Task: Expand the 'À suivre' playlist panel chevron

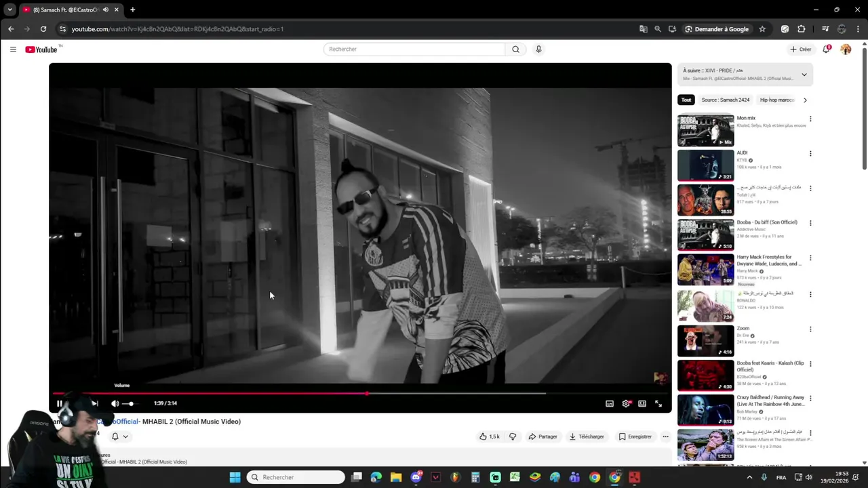Action: (x=804, y=75)
